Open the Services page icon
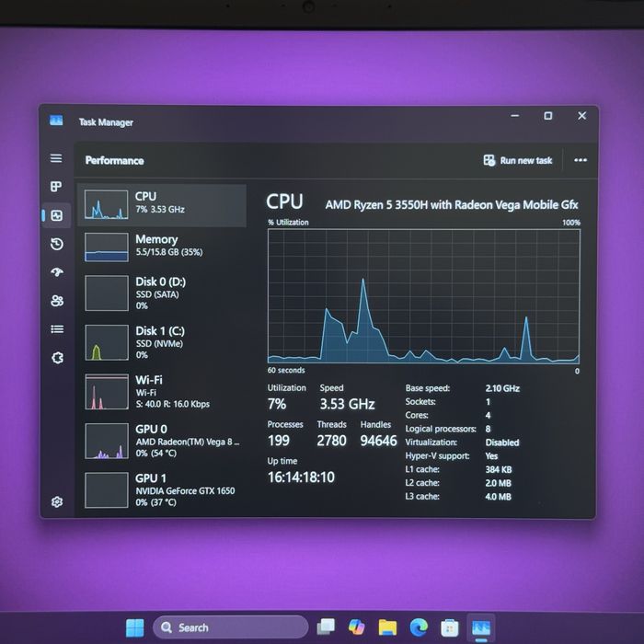Viewport: 644px width, 644px height. point(57,357)
